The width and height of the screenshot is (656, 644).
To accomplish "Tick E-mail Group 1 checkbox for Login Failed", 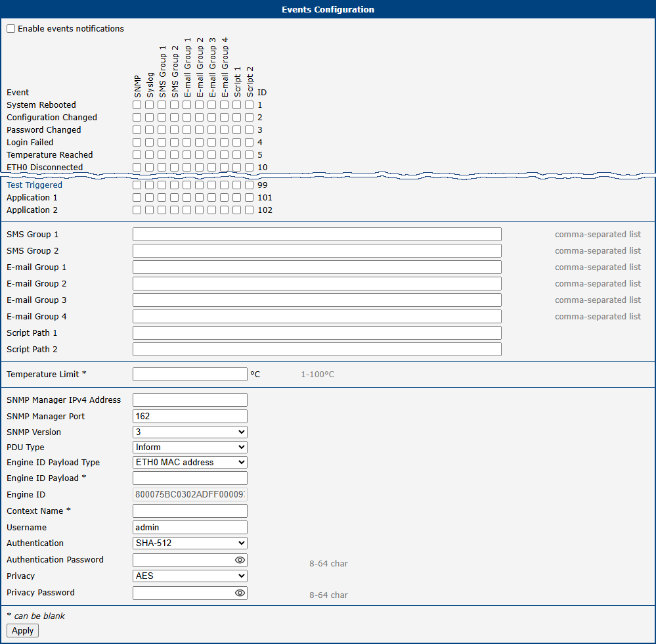I will (x=187, y=143).
